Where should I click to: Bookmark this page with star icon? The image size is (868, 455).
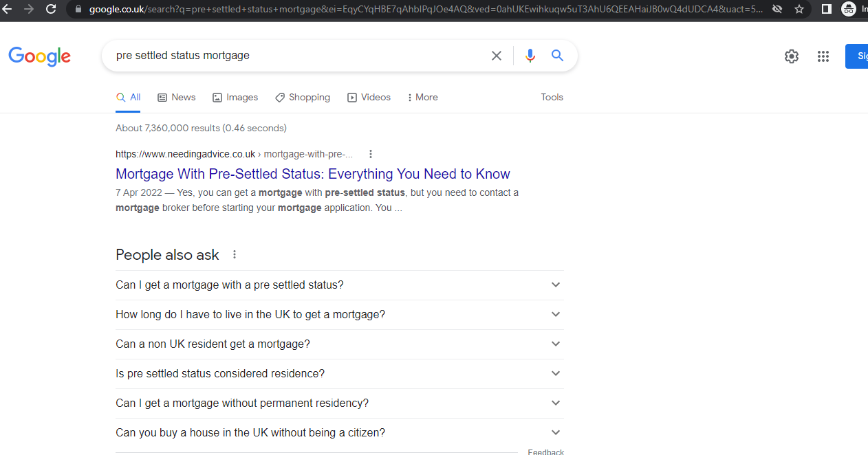click(x=799, y=9)
